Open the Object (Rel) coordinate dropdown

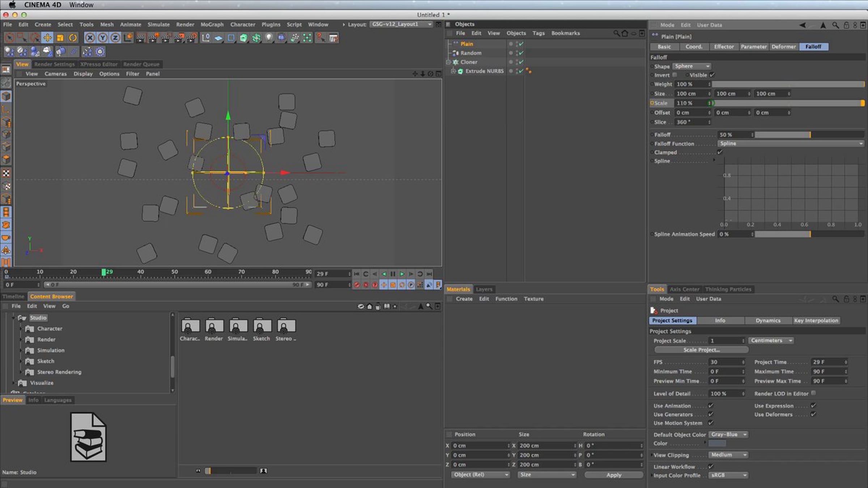coord(480,475)
